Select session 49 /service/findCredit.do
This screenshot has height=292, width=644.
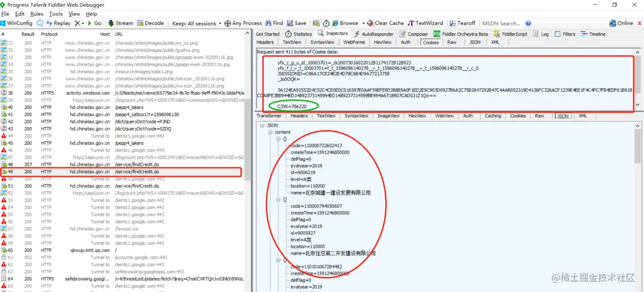tap(121, 172)
